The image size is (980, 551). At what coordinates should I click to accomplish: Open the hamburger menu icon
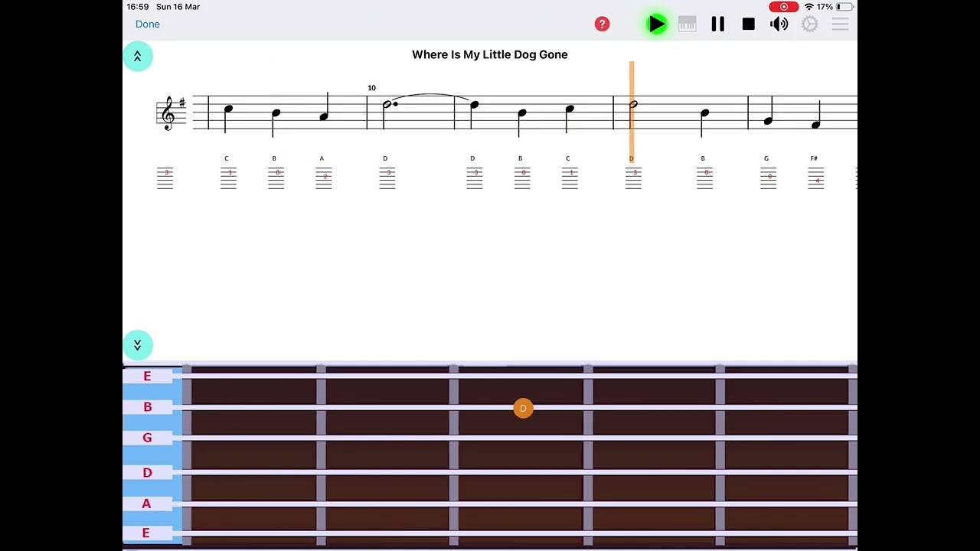click(840, 24)
